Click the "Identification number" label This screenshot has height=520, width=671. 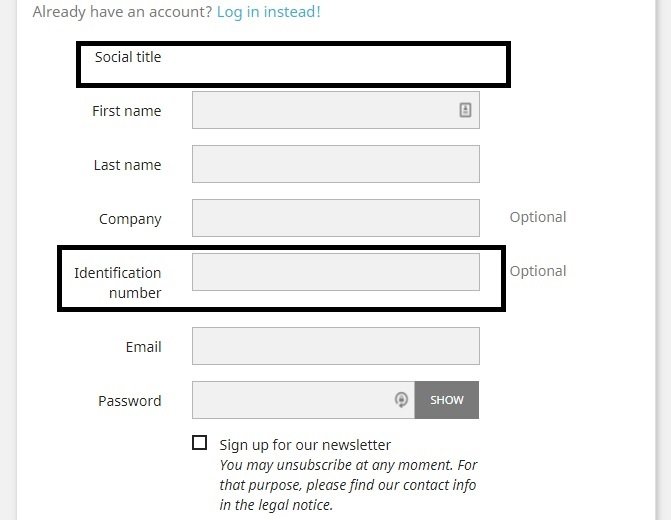118,282
